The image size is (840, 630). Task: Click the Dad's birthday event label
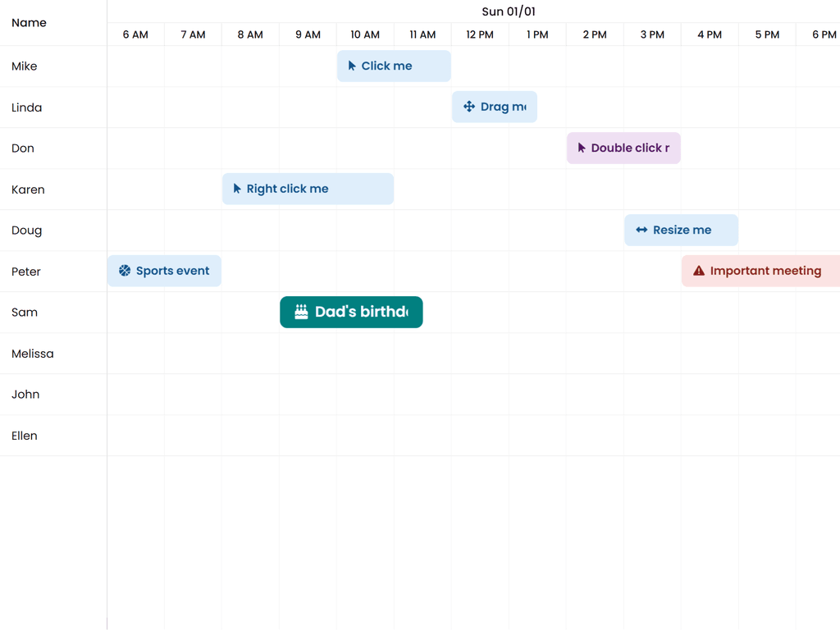point(361,312)
